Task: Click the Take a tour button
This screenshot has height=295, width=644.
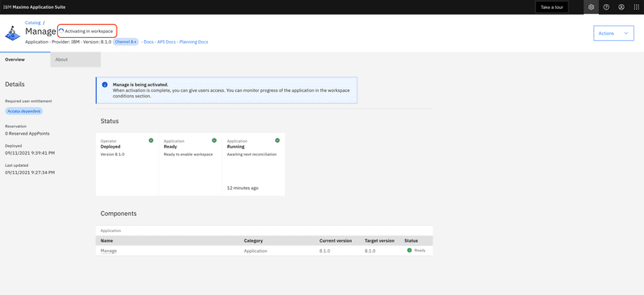Action: 551,7
